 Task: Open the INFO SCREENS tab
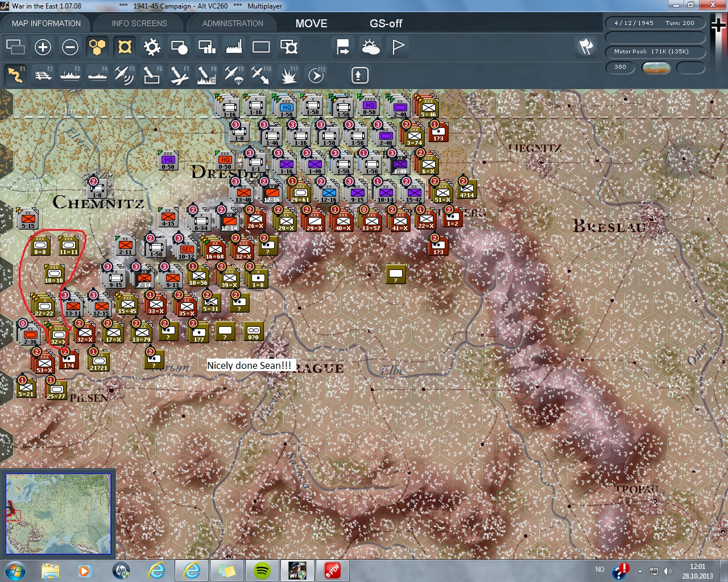139,23
